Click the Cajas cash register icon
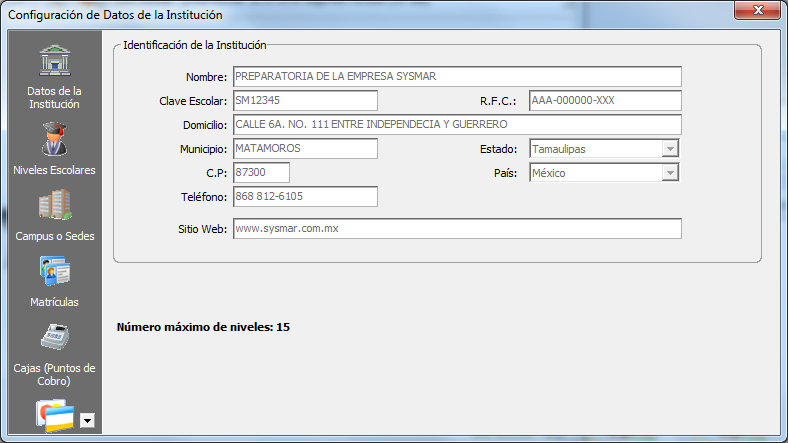The height and width of the screenshot is (443, 788). tap(54, 337)
